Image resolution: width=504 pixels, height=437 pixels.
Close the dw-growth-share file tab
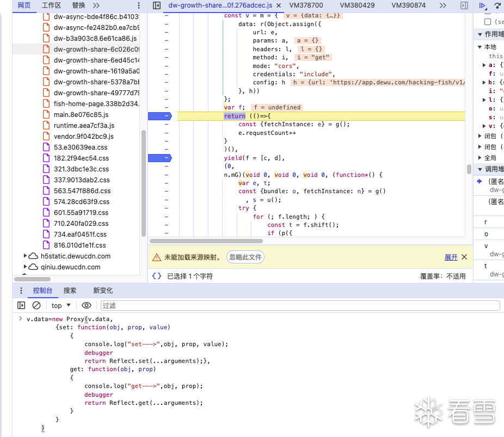coord(279,5)
